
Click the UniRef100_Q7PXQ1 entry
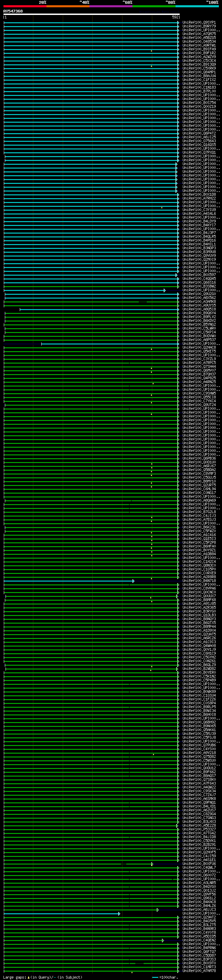(x=199, y=153)
